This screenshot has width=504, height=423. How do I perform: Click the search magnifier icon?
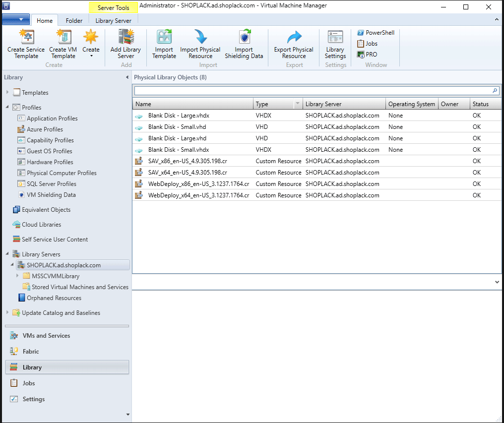click(495, 91)
